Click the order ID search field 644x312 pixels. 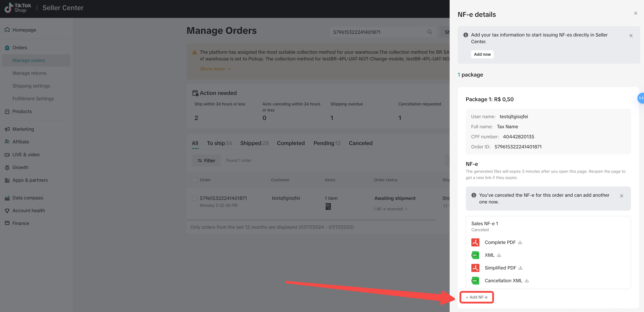[x=378, y=32]
